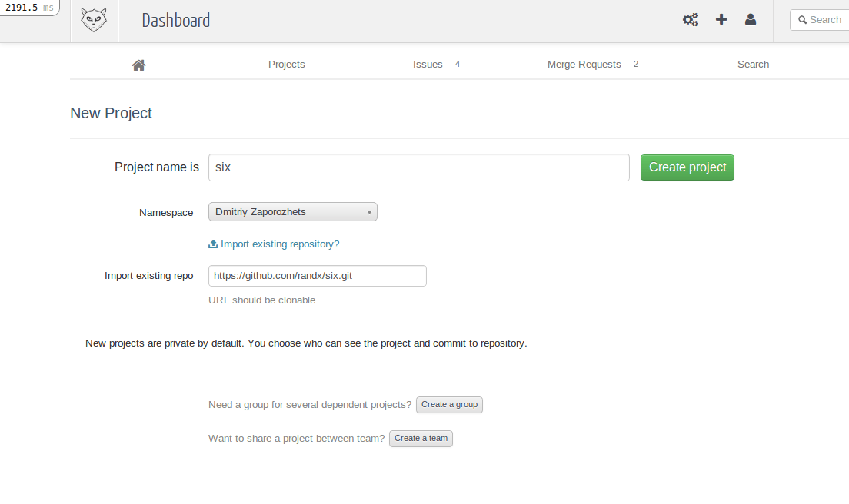Go to home icon tab
Viewport: 849px width, 504px height.
pyautogui.click(x=138, y=65)
